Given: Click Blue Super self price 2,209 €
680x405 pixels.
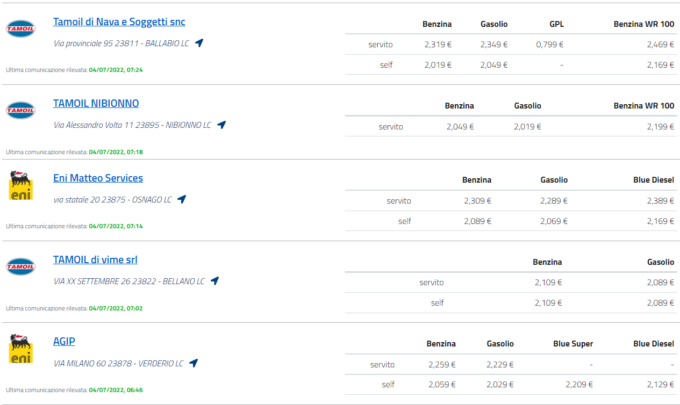Looking at the screenshot, I should pos(562,383).
